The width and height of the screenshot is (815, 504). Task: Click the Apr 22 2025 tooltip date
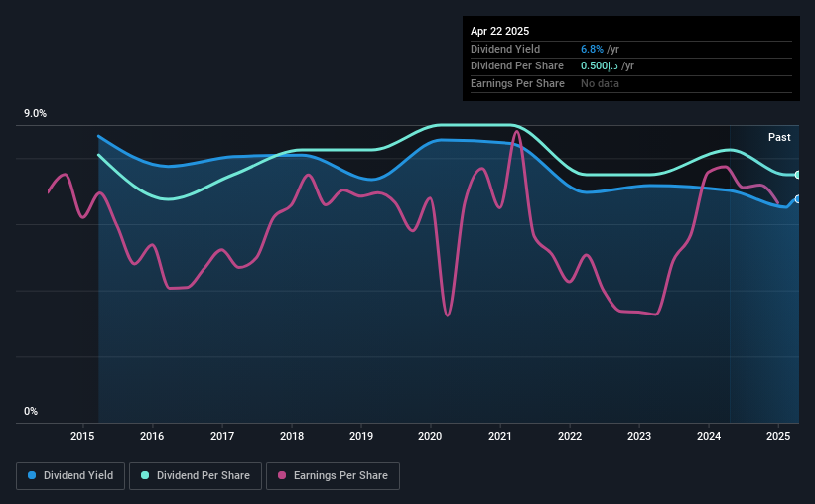499,31
